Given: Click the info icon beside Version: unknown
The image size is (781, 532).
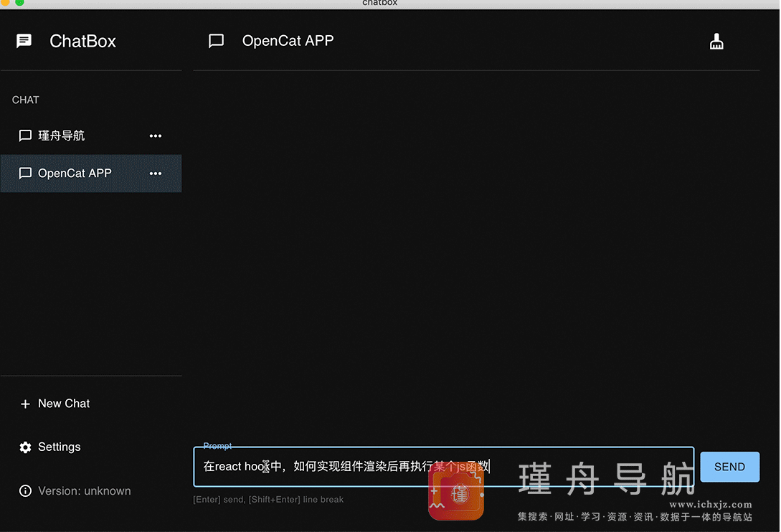Looking at the screenshot, I should (24, 491).
